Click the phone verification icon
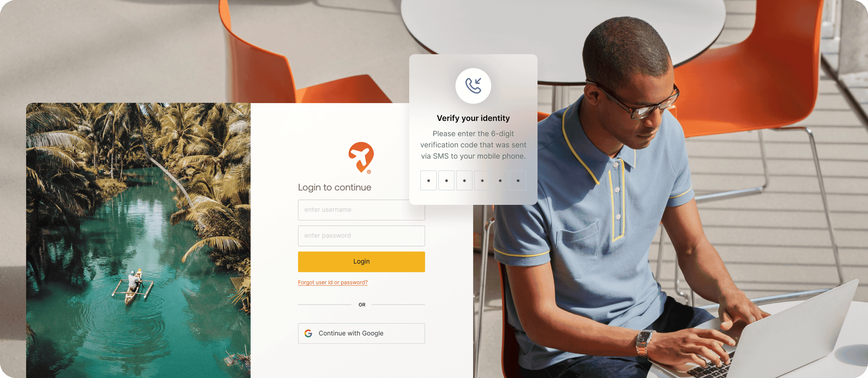The image size is (868, 378). coord(473,86)
